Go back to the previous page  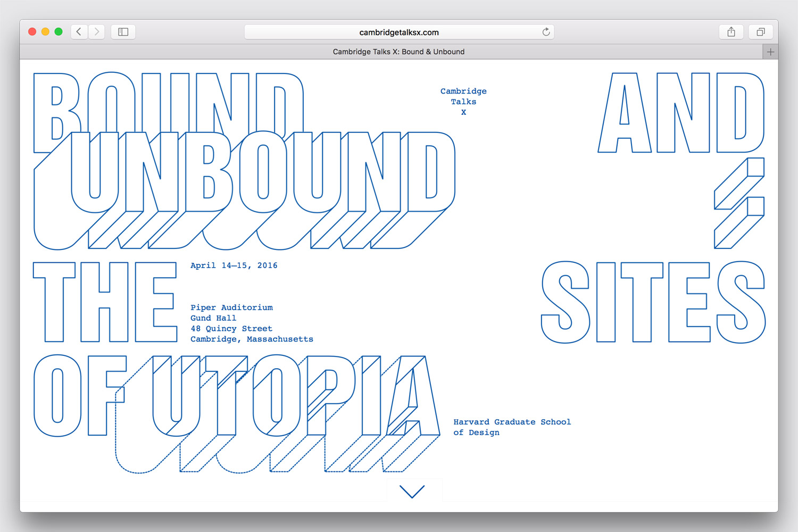click(79, 32)
